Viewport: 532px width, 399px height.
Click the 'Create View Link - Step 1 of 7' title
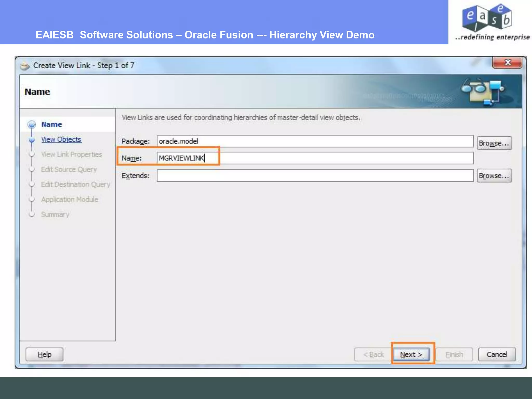tap(84, 65)
